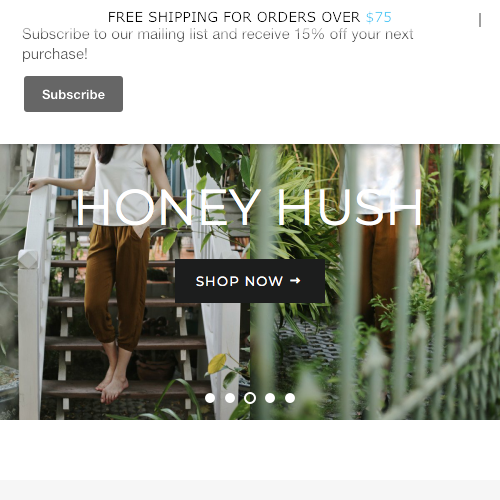Switch to the fifth carousel slide dot
Viewport: 500px width, 500px height.
click(x=290, y=398)
